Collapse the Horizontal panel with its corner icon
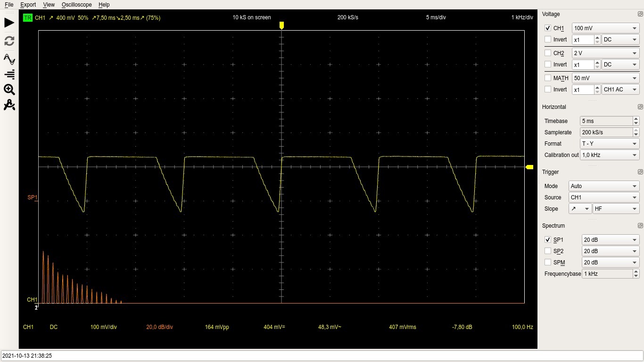 (x=640, y=107)
